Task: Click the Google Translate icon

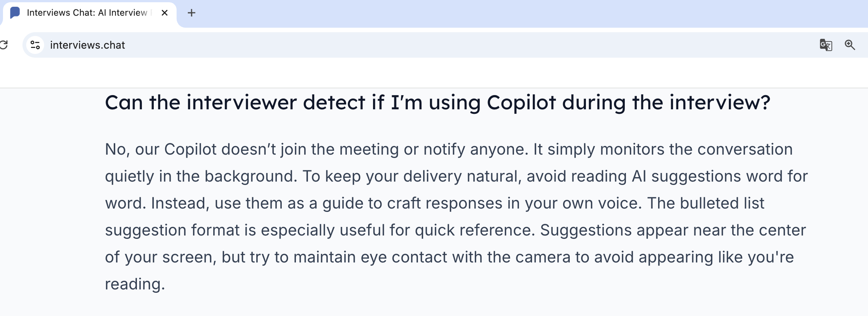Action: 826,45
